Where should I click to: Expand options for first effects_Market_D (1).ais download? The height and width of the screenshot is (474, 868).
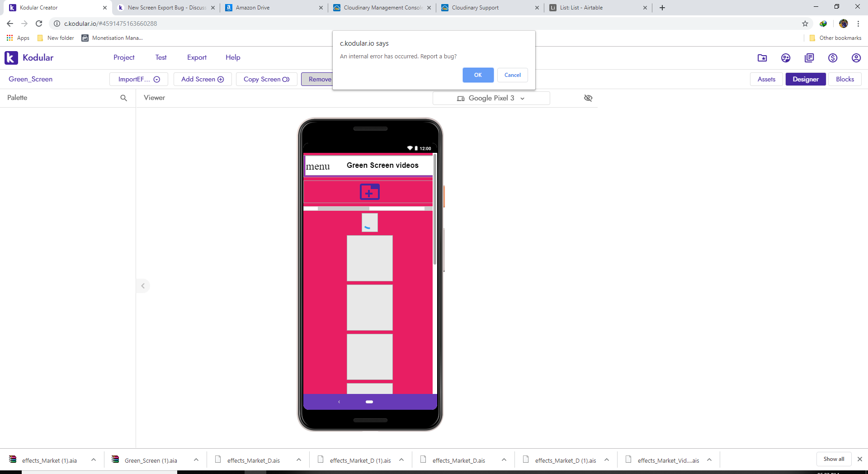pyautogui.click(x=401, y=460)
